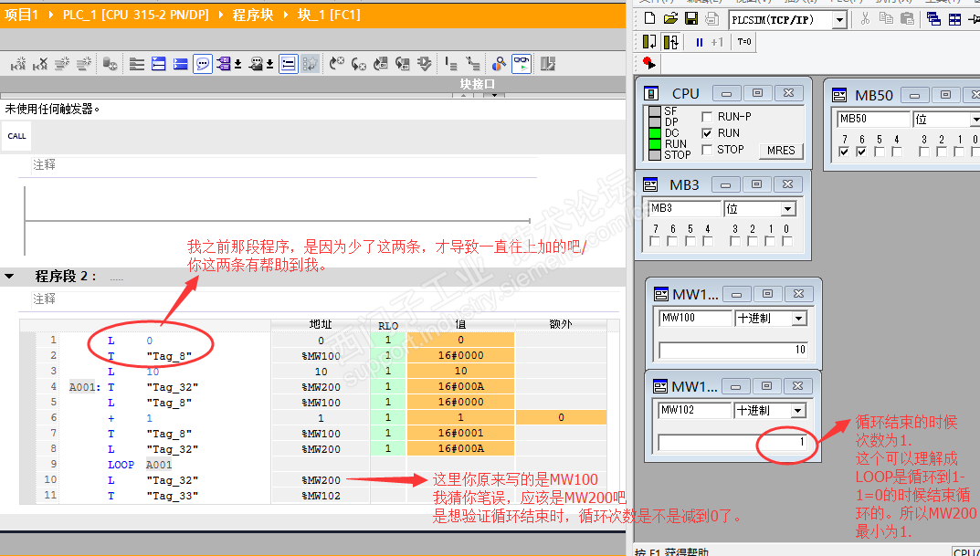Toggle network comments display icon
Viewport: 980px width, 556px height.
click(288, 64)
